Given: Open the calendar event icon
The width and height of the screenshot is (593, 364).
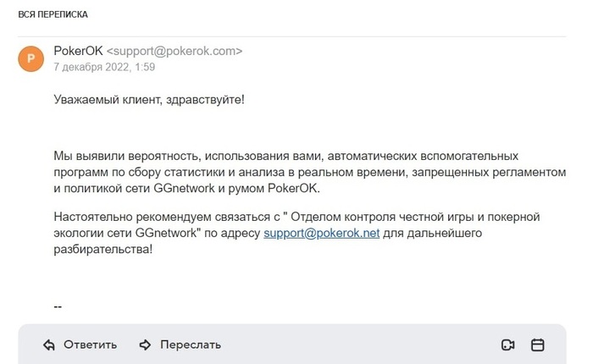Looking at the screenshot, I should [x=537, y=345].
